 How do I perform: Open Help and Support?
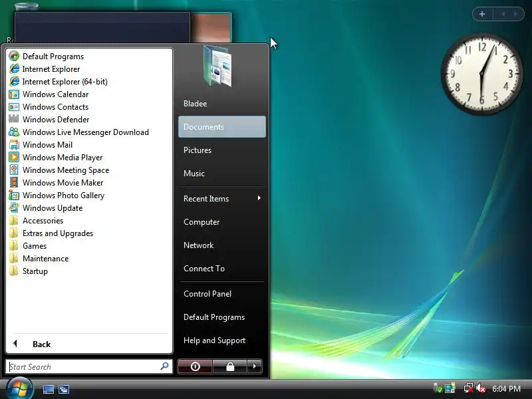pos(222,340)
